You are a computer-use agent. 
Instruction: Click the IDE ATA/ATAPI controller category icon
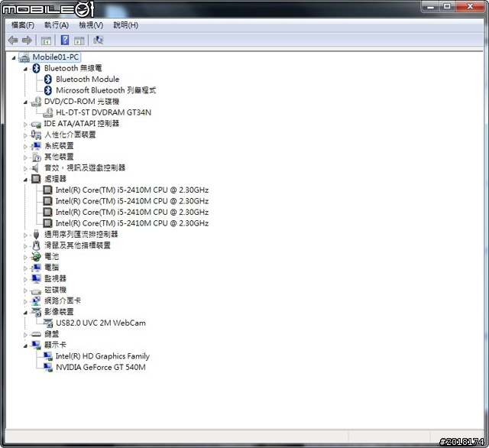tap(36, 125)
